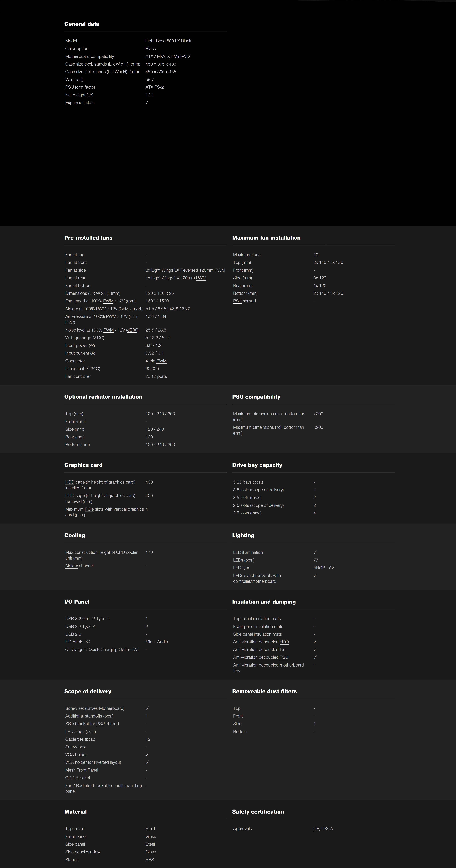The height and width of the screenshot is (868, 456).
Task: Click the 'I/O Panel' heading
Action: click(77, 602)
